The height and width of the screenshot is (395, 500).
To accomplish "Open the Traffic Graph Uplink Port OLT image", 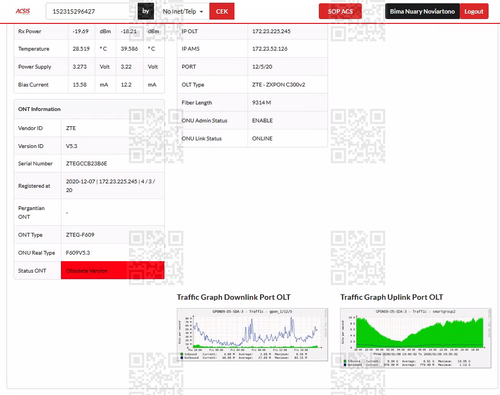I will (x=415, y=338).
